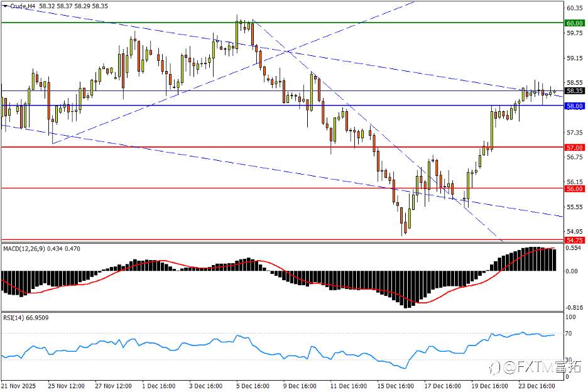
Task: Click the green 60.00 price tag
Action: (575, 23)
